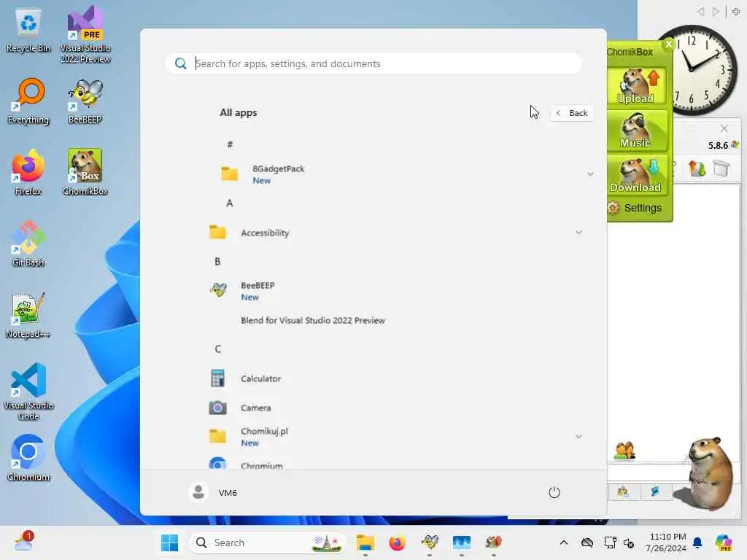Open the Power options button
Screen dimensions: 747x560
[554, 492]
